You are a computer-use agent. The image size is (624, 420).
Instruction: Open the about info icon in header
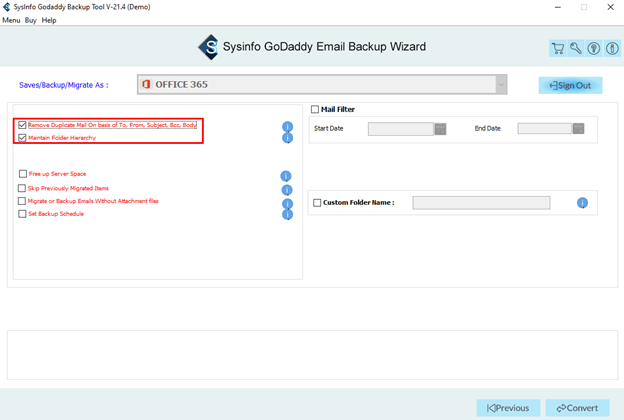pyautogui.click(x=612, y=49)
